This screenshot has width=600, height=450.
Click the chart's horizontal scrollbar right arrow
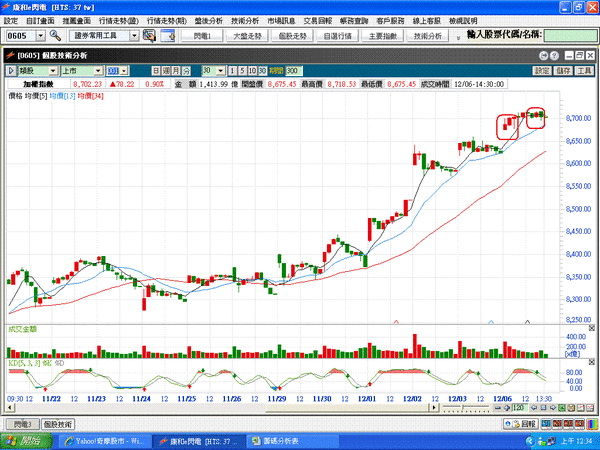coord(434,408)
